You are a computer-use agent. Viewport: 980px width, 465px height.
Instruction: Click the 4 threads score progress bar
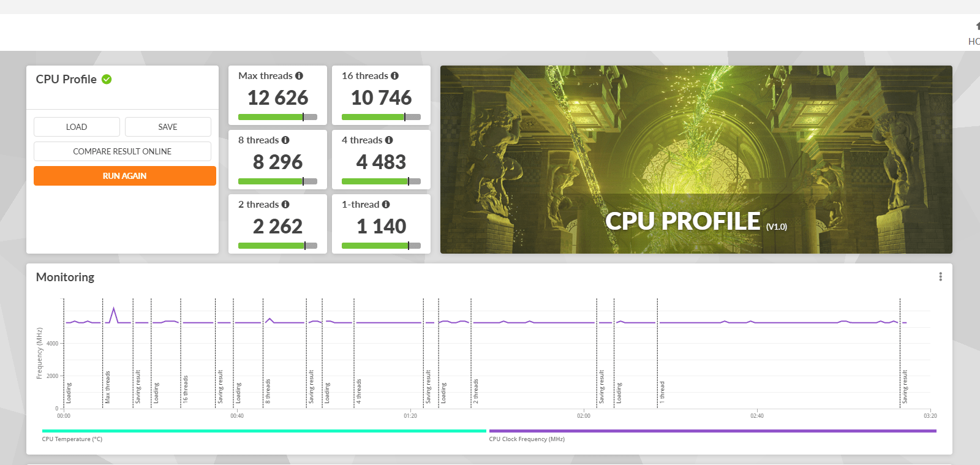pos(381,181)
